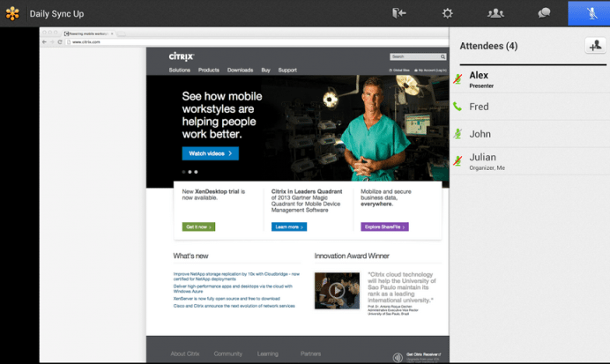610x364 pixels.
Task: Click the Citrix site search field
Action: [x=414, y=56]
